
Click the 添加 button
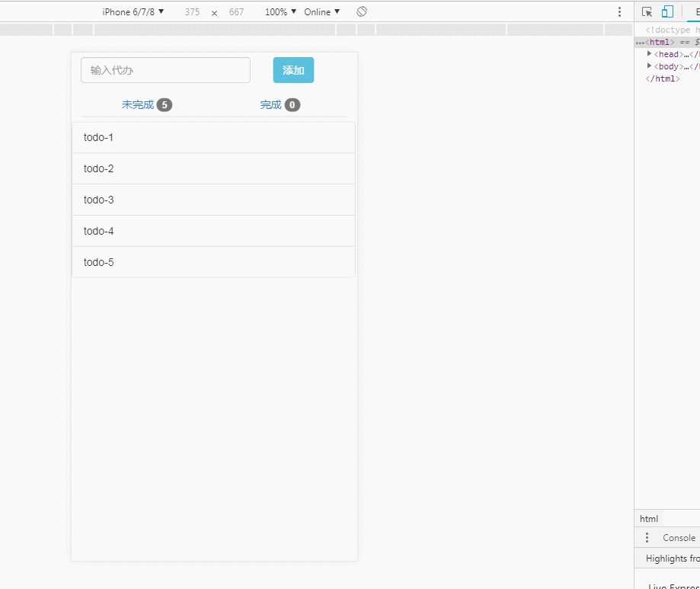[x=293, y=70]
